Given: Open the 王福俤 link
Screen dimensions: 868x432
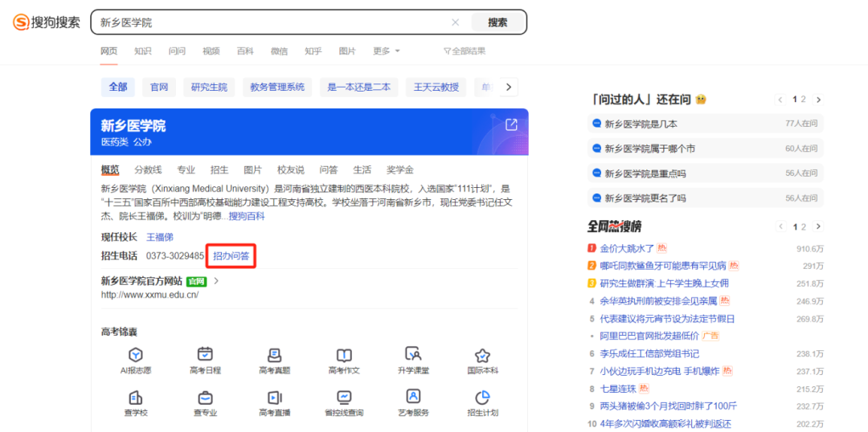Looking at the screenshot, I should pos(159,238).
